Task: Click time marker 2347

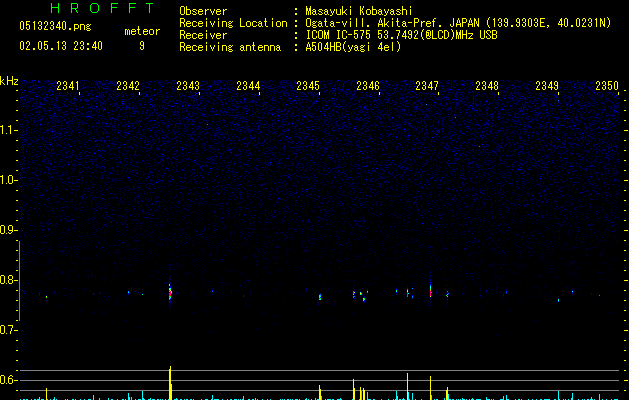Action: pyautogui.click(x=427, y=85)
